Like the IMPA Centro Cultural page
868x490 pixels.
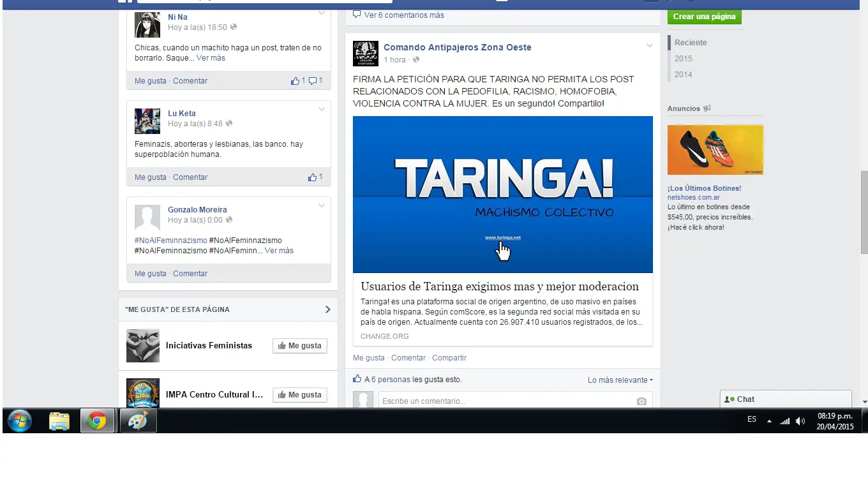(300, 395)
